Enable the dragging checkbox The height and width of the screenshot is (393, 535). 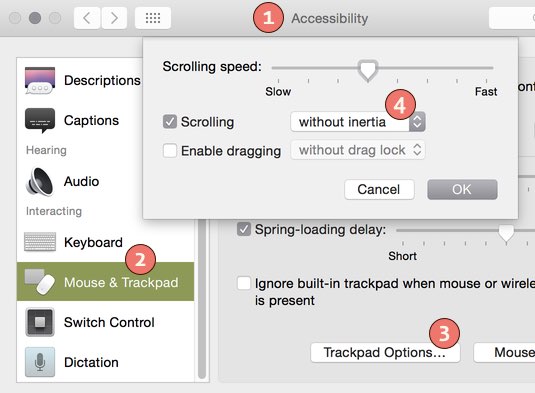coord(170,150)
